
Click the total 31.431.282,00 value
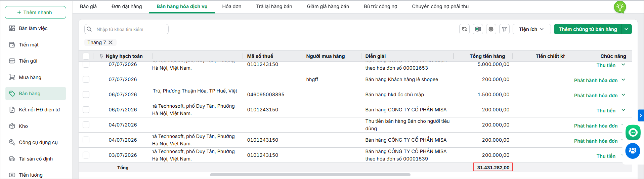[493, 167]
